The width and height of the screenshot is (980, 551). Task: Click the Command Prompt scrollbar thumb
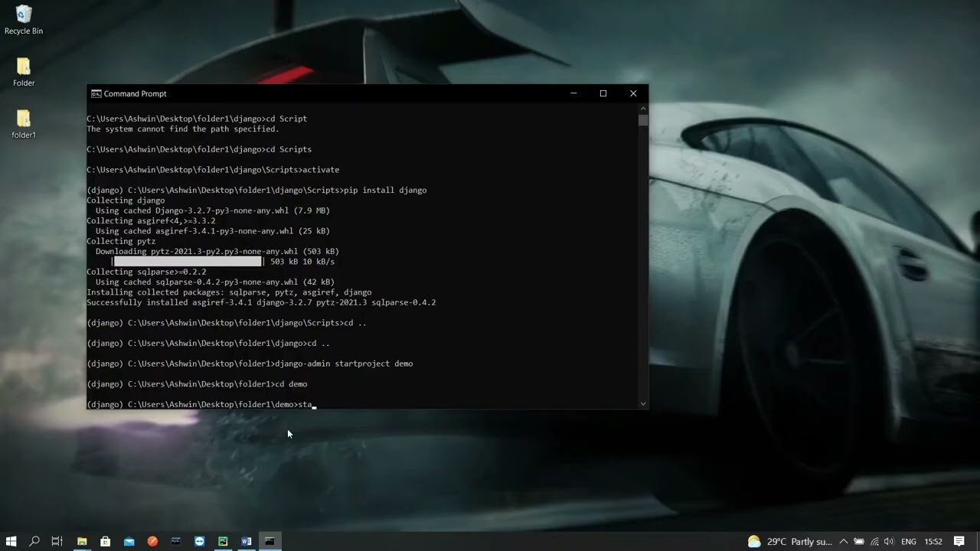643,120
